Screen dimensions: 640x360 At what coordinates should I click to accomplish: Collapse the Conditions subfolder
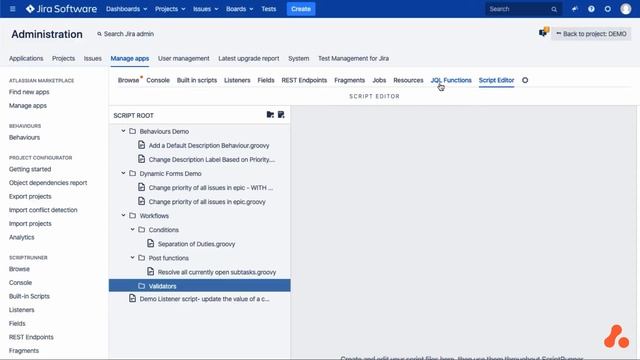click(132, 229)
